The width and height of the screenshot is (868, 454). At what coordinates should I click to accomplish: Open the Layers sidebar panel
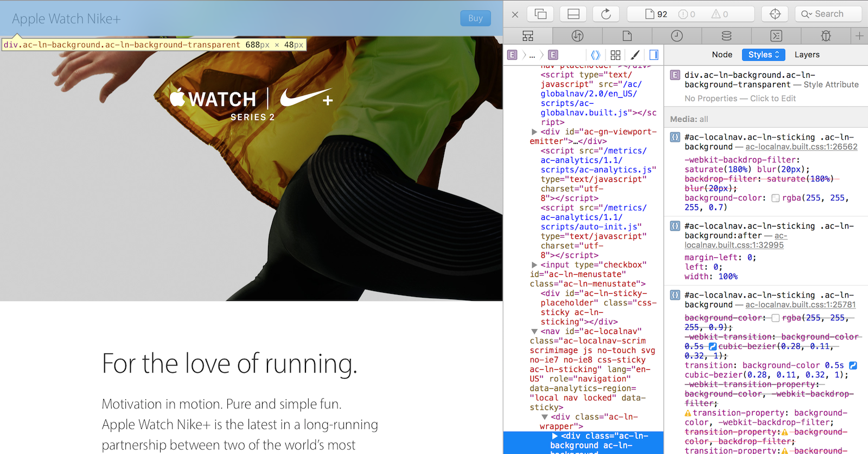coord(807,55)
